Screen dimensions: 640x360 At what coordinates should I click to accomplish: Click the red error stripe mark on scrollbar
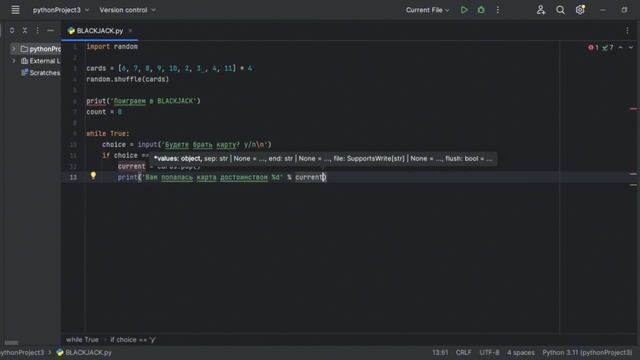[x=633, y=109]
